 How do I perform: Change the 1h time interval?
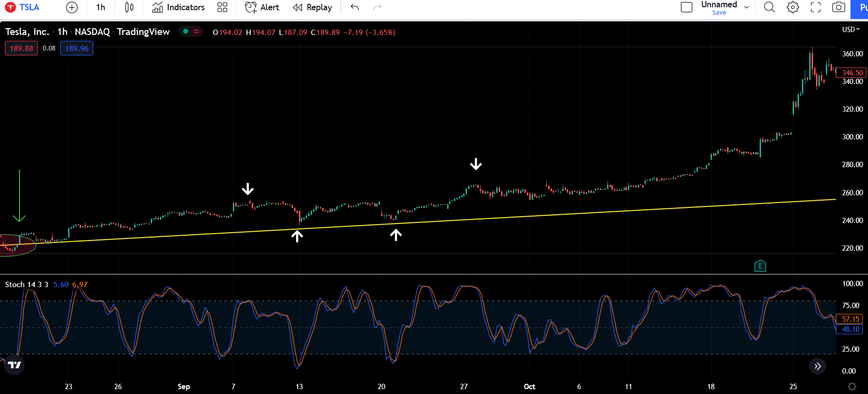[101, 7]
